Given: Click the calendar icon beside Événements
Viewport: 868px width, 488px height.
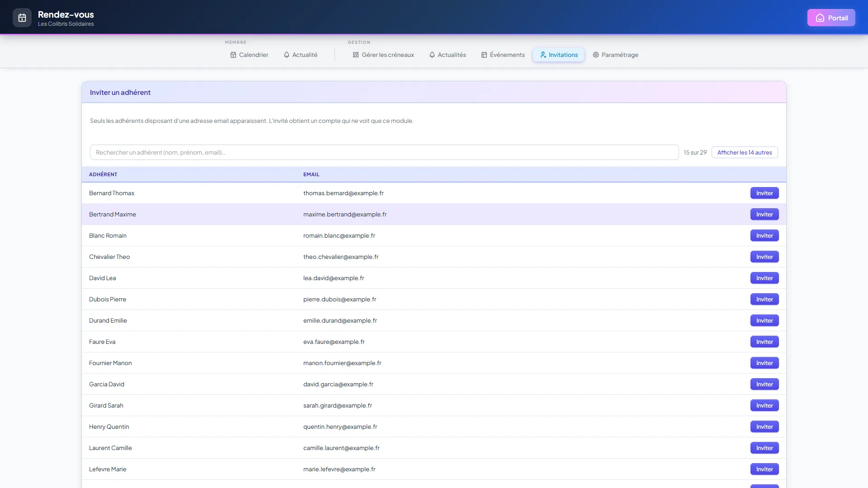Looking at the screenshot, I should [484, 55].
